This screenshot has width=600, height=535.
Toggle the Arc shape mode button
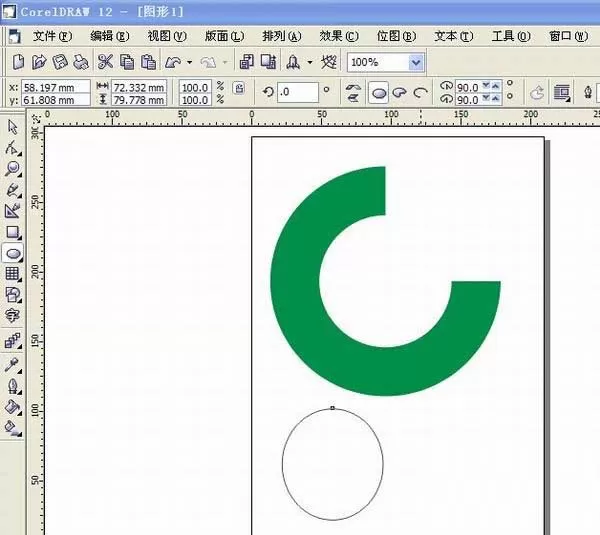(421, 93)
